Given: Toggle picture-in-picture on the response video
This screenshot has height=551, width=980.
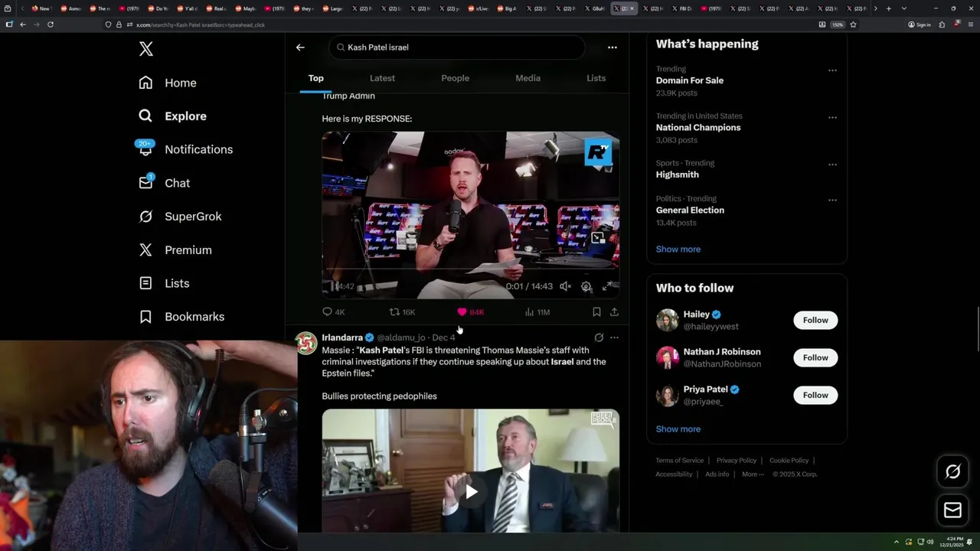Looking at the screenshot, I should coord(598,238).
